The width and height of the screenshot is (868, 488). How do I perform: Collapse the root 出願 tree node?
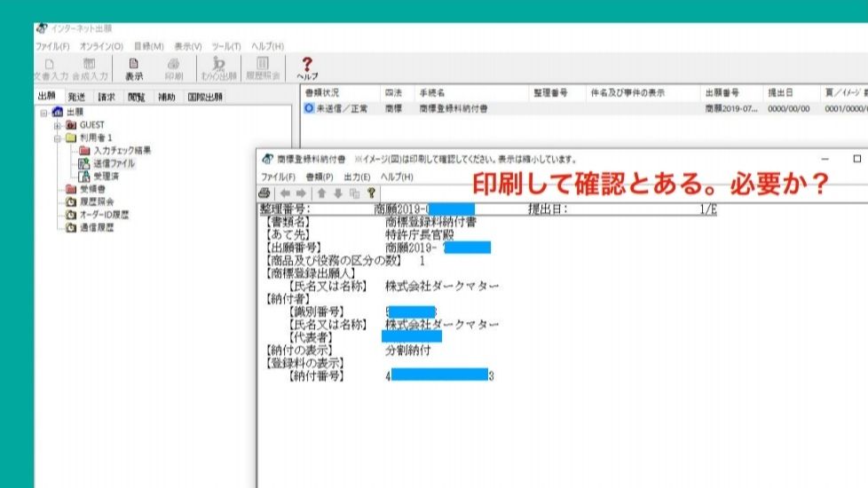[43, 113]
